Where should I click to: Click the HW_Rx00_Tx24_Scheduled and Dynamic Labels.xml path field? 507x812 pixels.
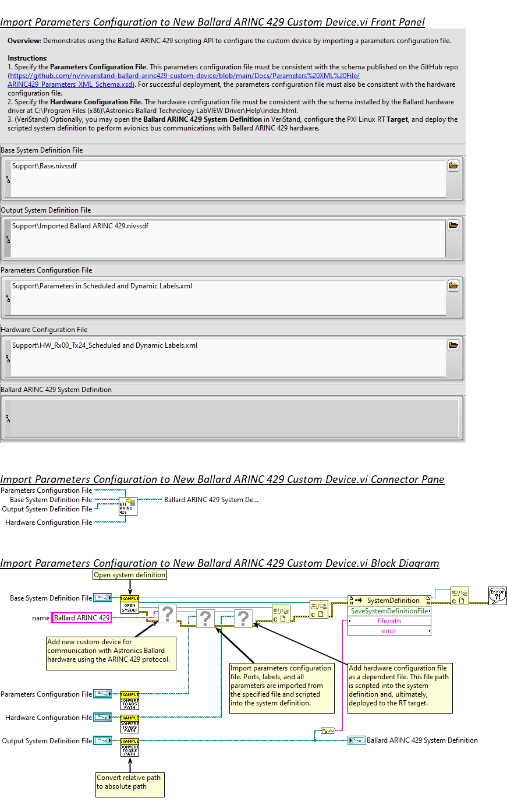(x=228, y=358)
